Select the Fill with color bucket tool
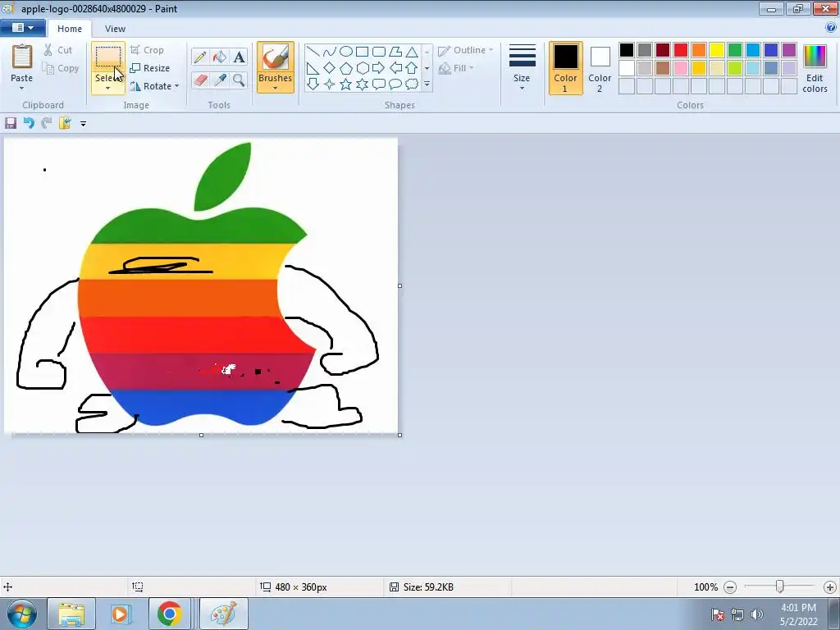This screenshot has width=840, height=630. pyautogui.click(x=219, y=57)
